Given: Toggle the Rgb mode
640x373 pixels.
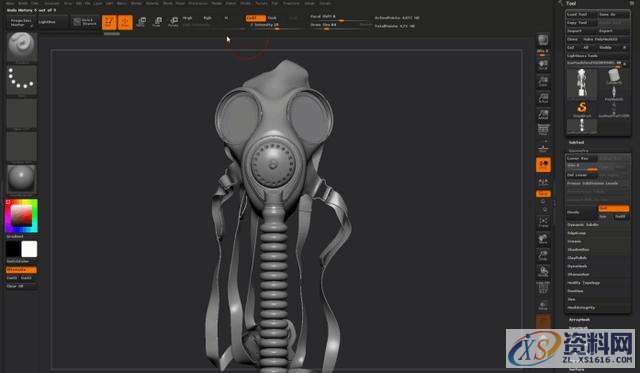Looking at the screenshot, I should (207, 18).
